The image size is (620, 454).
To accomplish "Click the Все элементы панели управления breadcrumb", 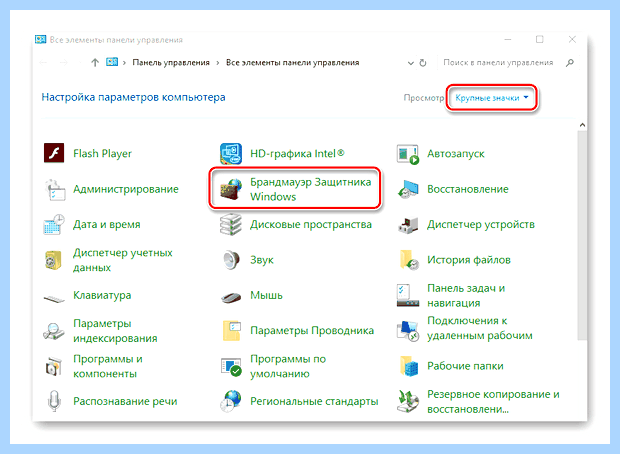I will coord(293,62).
